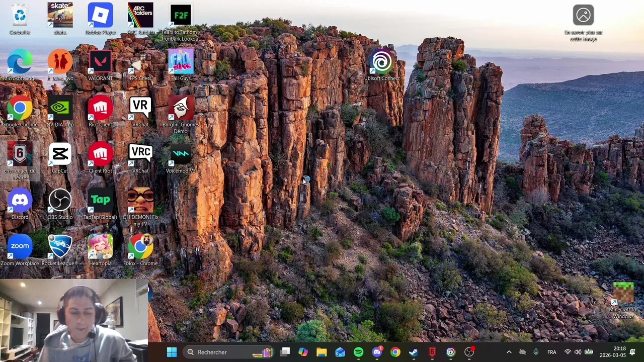The image size is (644, 362).
Task: Open Task View from the taskbar
Action: pyautogui.click(x=285, y=352)
